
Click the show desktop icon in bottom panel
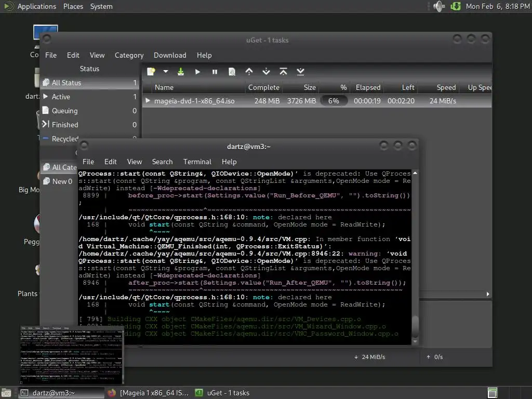(x=6, y=393)
